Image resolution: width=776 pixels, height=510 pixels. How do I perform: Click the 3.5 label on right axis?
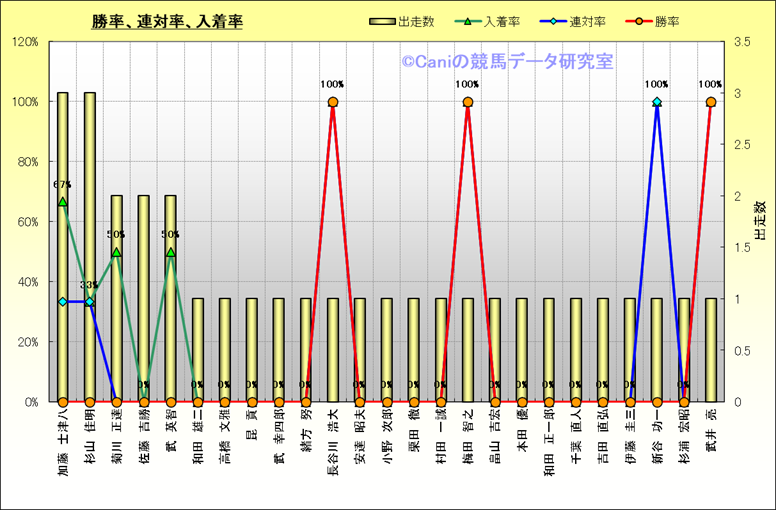pyautogui.click(x=741, y=42)
